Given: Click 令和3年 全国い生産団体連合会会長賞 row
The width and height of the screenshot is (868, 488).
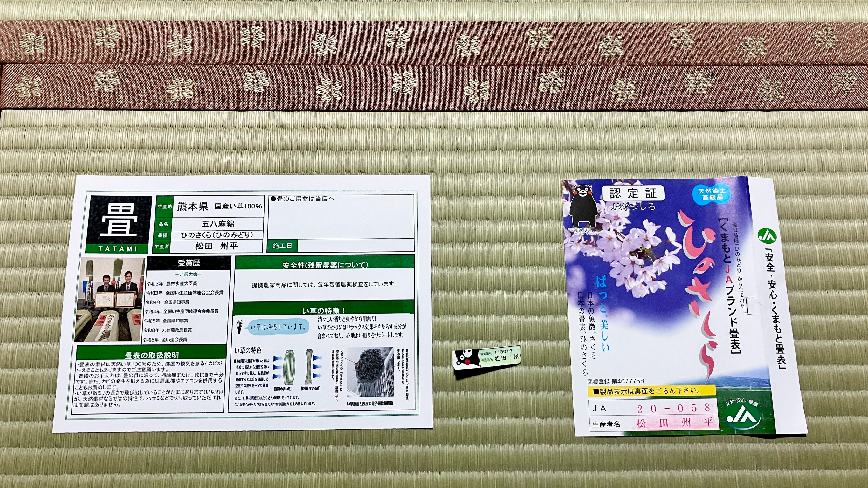Looking at the screenshot, I should click(x=185, y=293).
